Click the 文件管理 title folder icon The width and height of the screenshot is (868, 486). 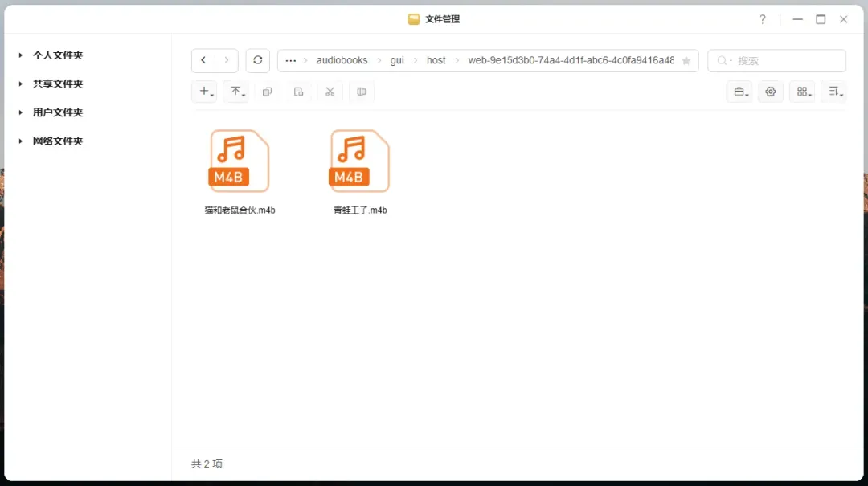click(414, 19)
